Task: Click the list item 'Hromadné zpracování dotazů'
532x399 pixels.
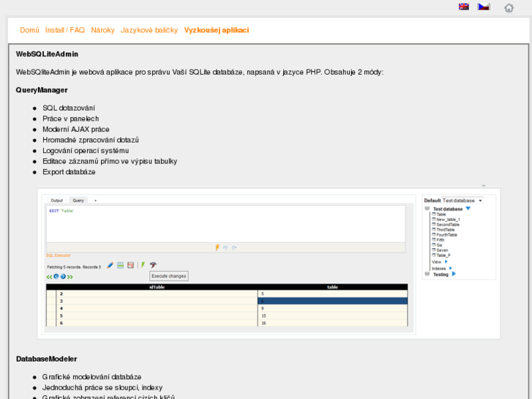Action: coord(91,140)
